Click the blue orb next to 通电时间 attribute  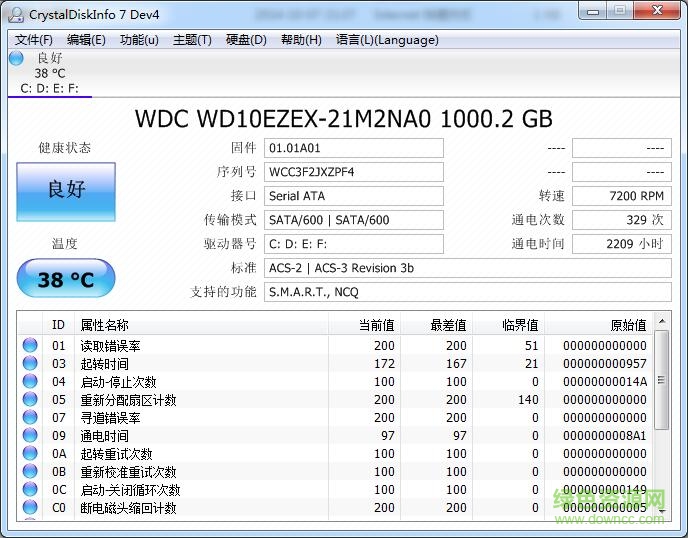(30, 436)
